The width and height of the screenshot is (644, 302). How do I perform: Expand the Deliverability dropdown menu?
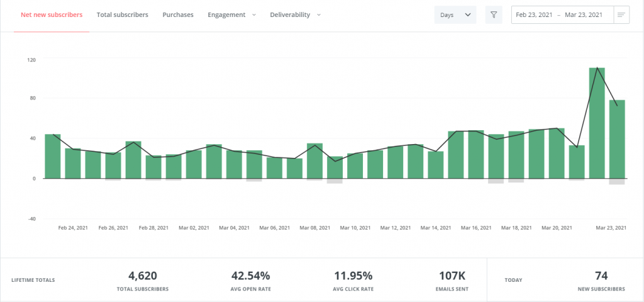point(295,14)
